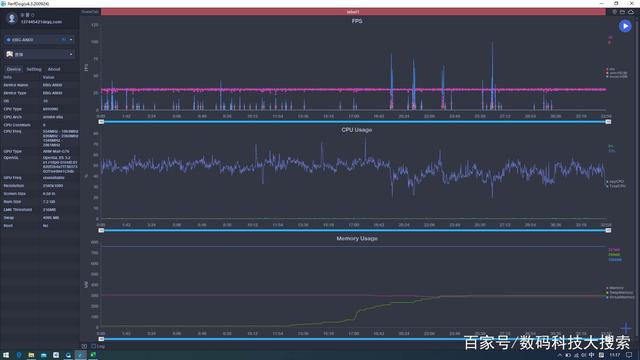The height and width of the screenshot is (360, 640).
Task: Click the blue play record button
Action: tap(625, 26)
